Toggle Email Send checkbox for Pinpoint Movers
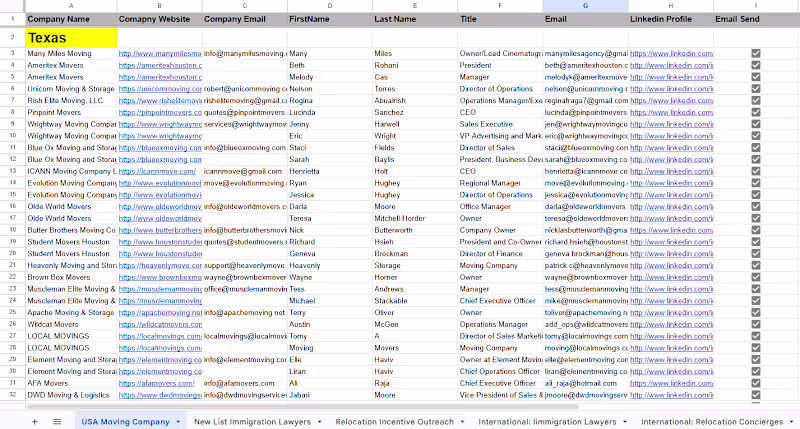This screenshot has width=800, height=429. click(x=756, y=112)
